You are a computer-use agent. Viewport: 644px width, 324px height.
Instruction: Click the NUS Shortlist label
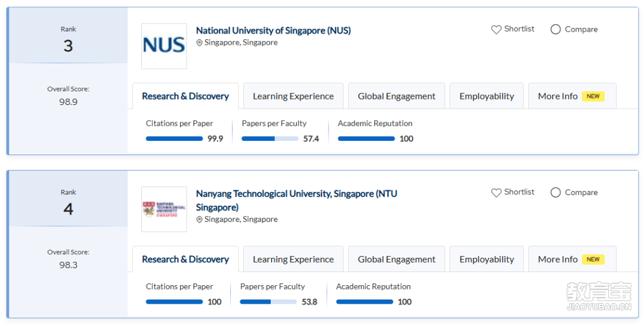click(519, 29)
